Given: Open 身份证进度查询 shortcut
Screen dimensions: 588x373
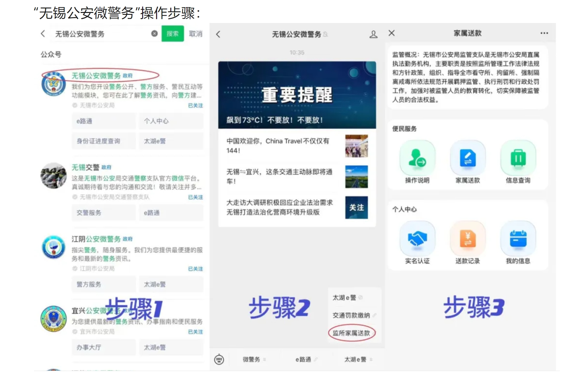Looking at the screenshot, I should (104, 141).
